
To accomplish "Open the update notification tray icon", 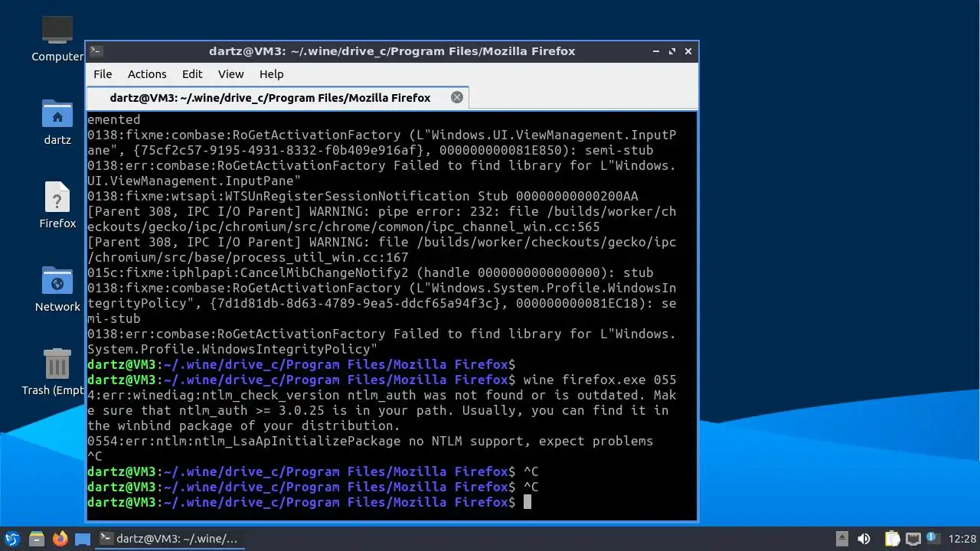I will 933,539.
